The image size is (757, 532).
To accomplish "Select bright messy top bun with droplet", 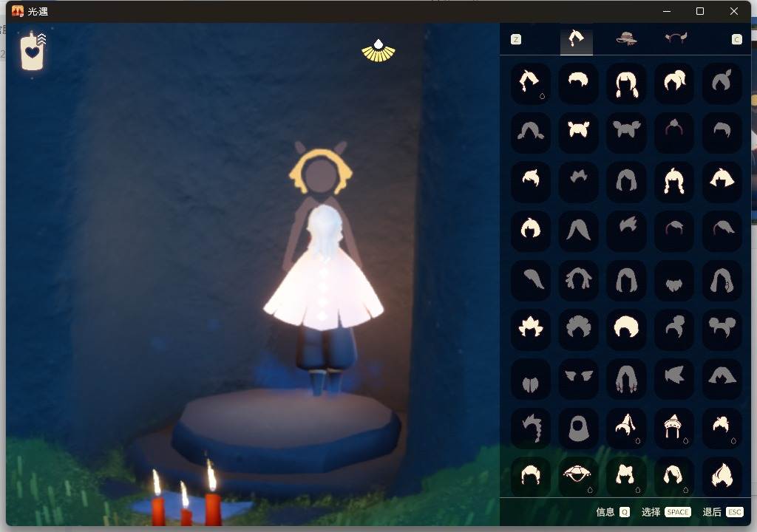I will [x=722, y=428].
